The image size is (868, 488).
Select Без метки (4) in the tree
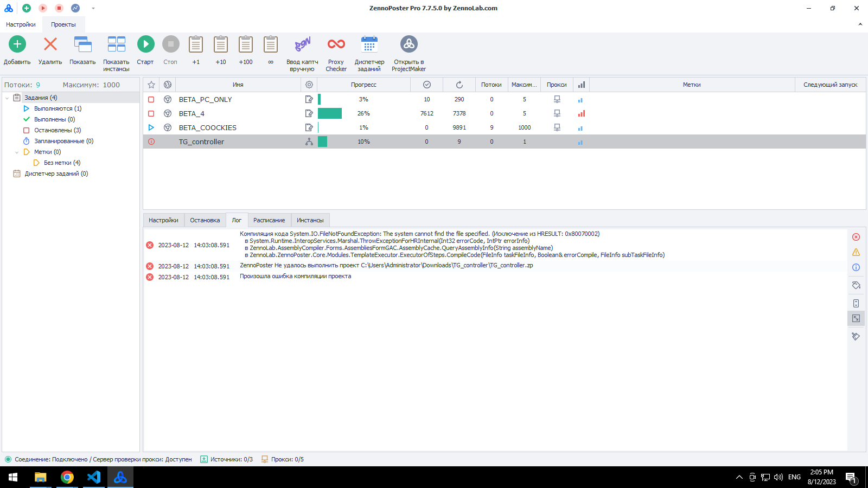click(x=62, y=163)
